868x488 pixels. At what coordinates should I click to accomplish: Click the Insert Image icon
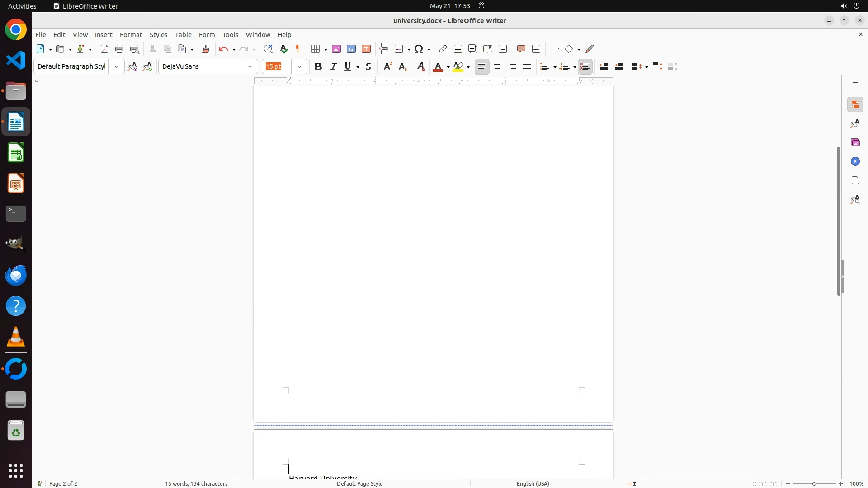click(x=336, y=49)
